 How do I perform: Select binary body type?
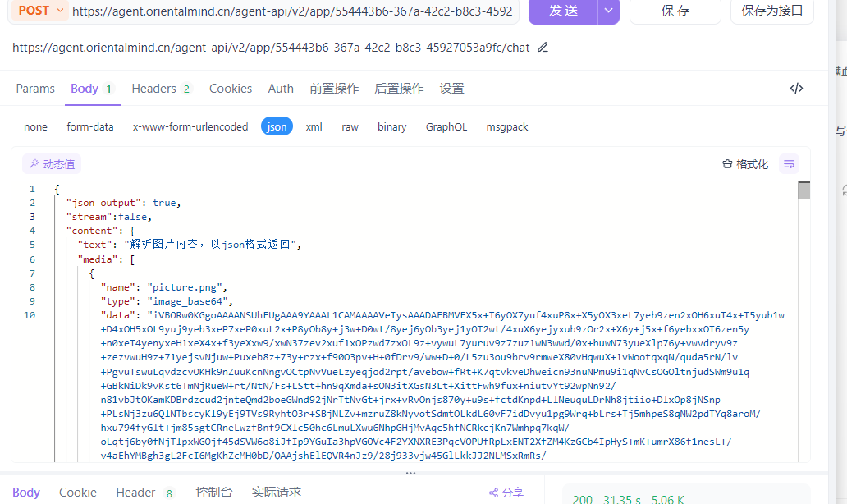point(391,126)
